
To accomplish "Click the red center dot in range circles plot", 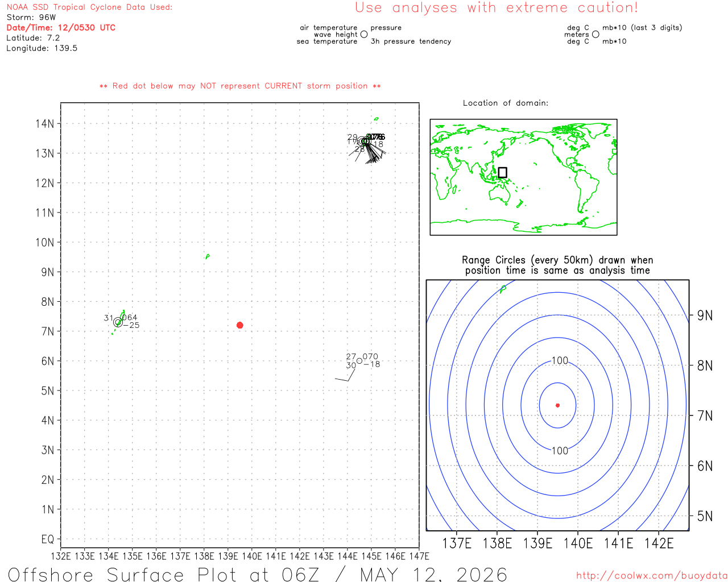I will click(557, 405).
